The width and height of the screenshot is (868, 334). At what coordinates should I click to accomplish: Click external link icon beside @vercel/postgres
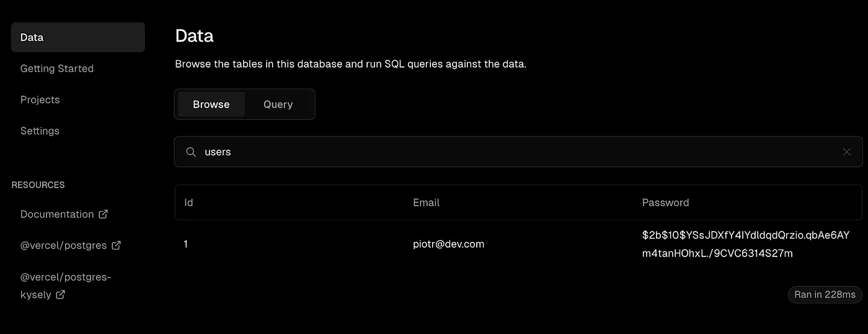click(116, 245)
